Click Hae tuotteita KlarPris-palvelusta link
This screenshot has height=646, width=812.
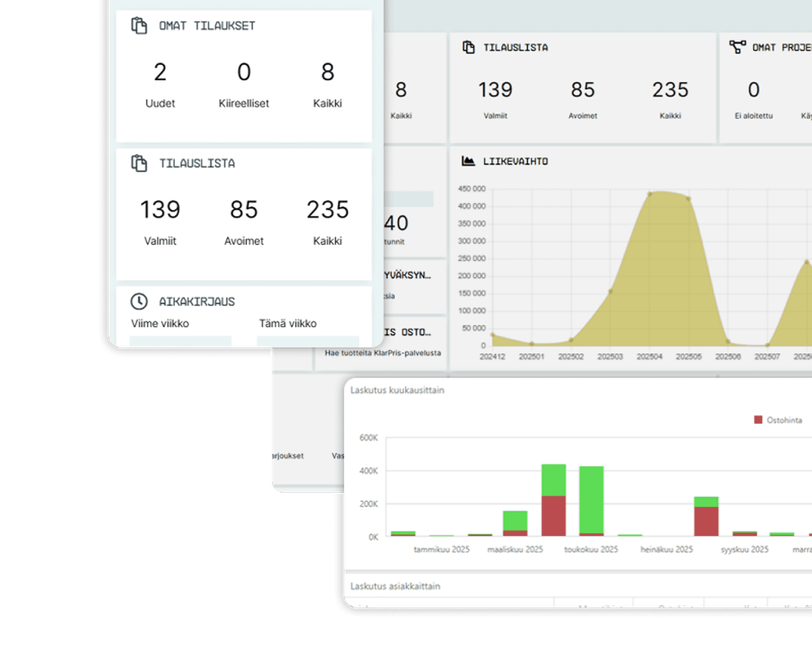[383, 353]
